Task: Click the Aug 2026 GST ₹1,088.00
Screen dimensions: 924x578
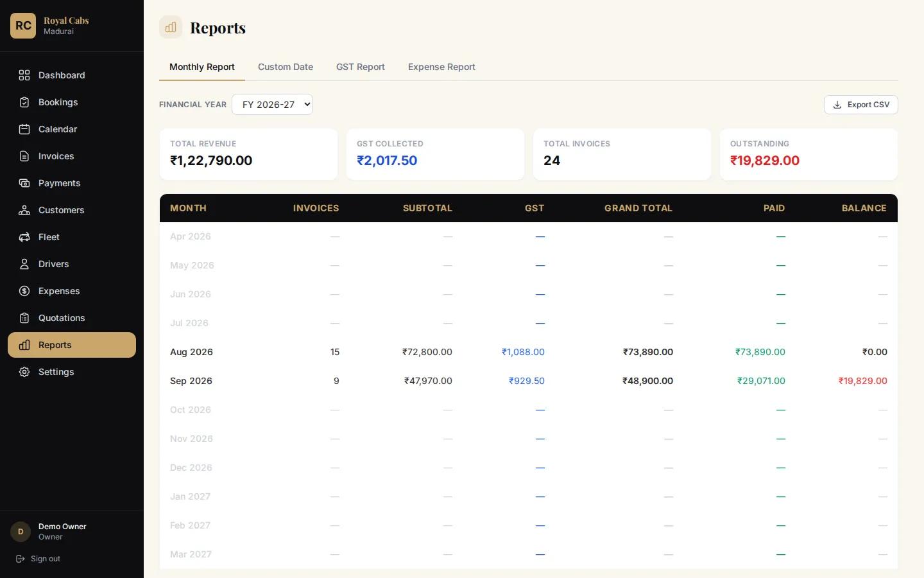Action: click(523, 352)
